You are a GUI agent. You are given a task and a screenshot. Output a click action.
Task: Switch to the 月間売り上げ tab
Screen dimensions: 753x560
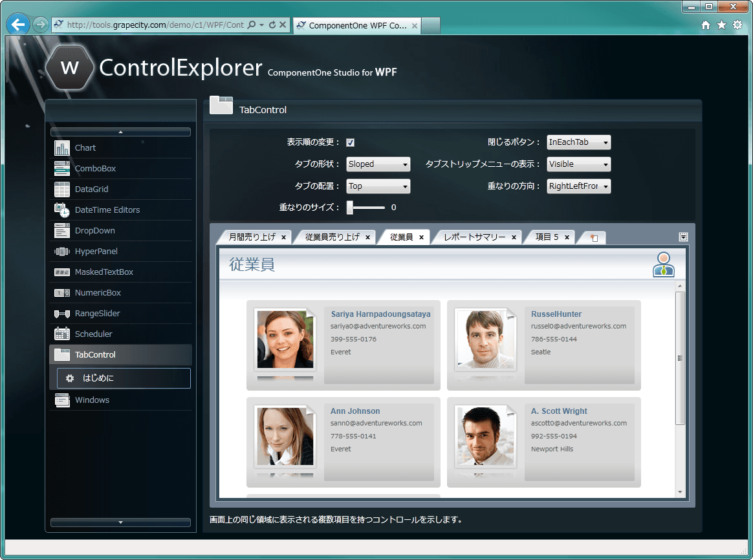click(x=252, y=237)
